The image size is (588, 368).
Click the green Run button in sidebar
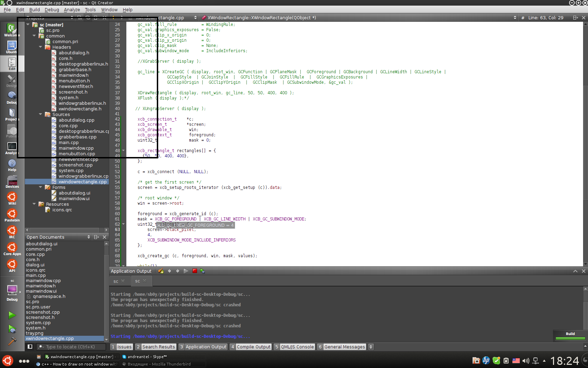(12, 315)
